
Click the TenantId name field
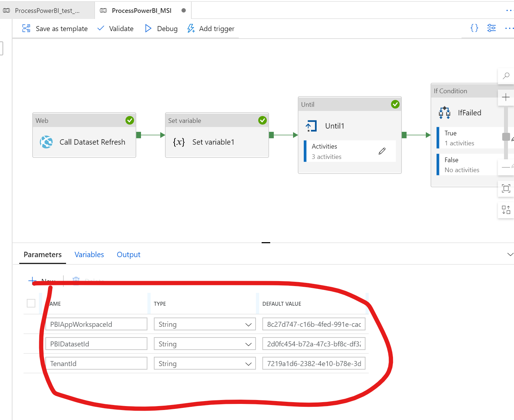tap(96, 363)
